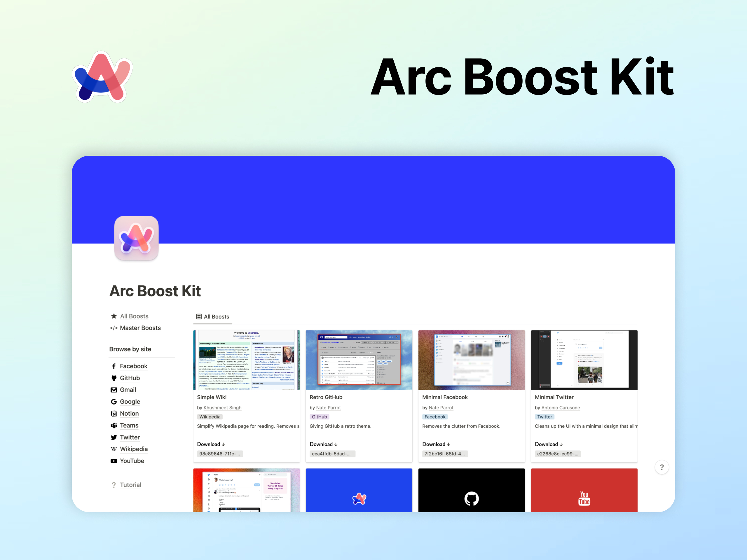747x560 pixels.
Task: Click the Google G icon in sidebar
Action: coord(114,402)
